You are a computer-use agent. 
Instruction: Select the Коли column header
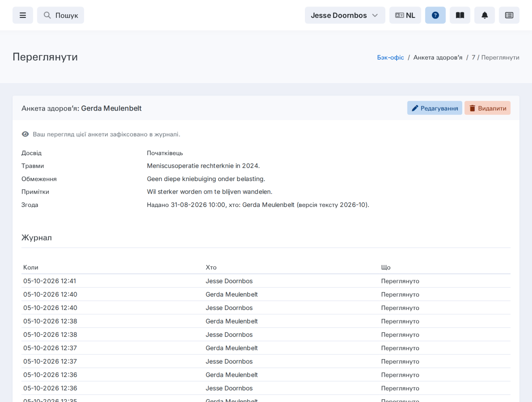[x=31, y=267]
